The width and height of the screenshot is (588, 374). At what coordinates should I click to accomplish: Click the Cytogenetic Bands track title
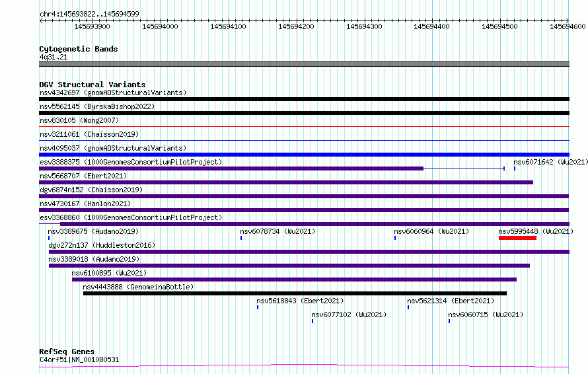79,49
